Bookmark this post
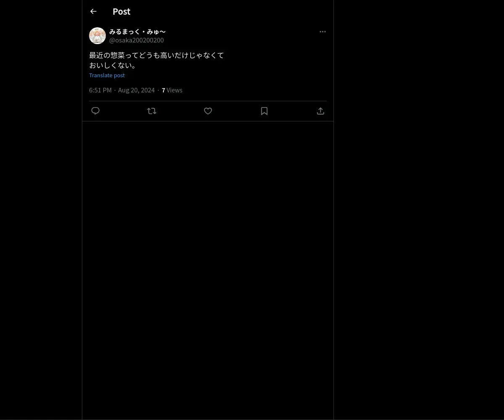Image resolution: width=504 pixels, height=420 pixels. (x=264, y=111)
